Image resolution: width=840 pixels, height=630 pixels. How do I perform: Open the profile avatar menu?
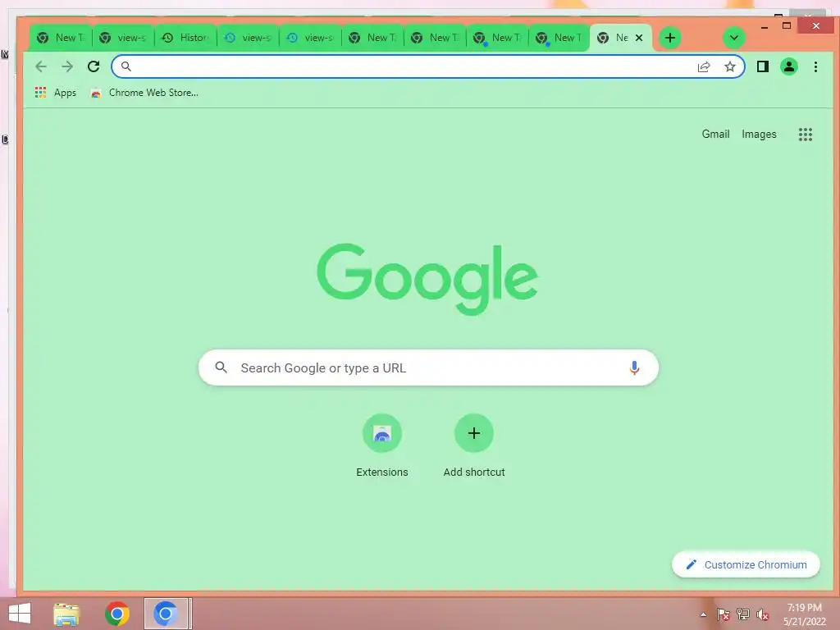tap(789, 66)
